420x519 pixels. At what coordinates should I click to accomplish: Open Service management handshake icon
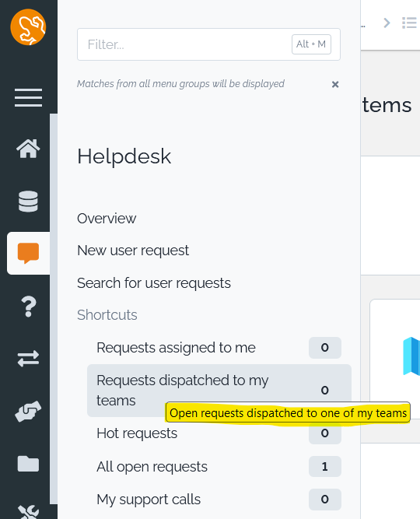(28, 411)
